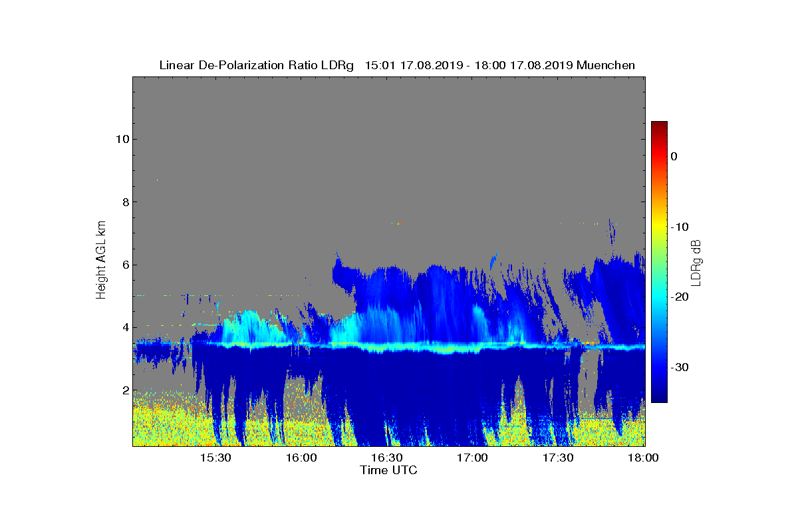Click the '16:00' time tick label
798x532 pixels.
click(301, 458)
